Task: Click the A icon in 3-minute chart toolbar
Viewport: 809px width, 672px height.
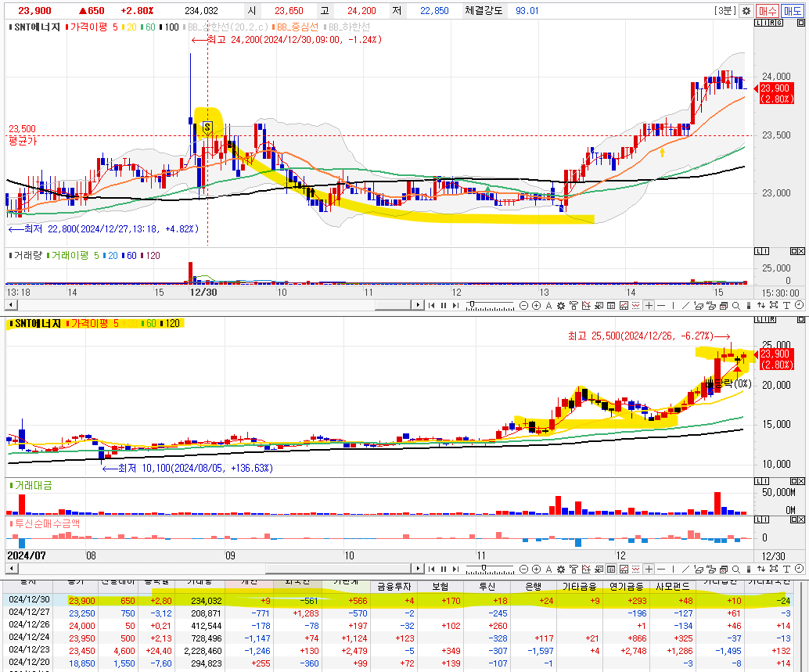Action: (x=548, y=305)
